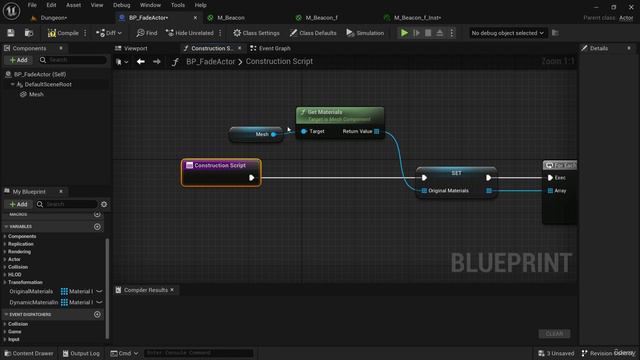Screen dimensions: 640x360
Task: Open the Diff dropdown
Action: [109, 33]
